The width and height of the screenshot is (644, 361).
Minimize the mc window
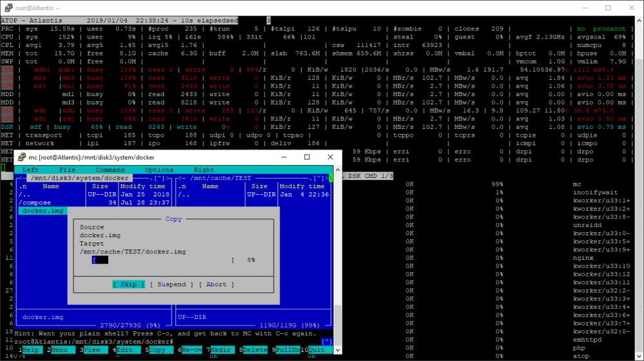coord(284,157)
